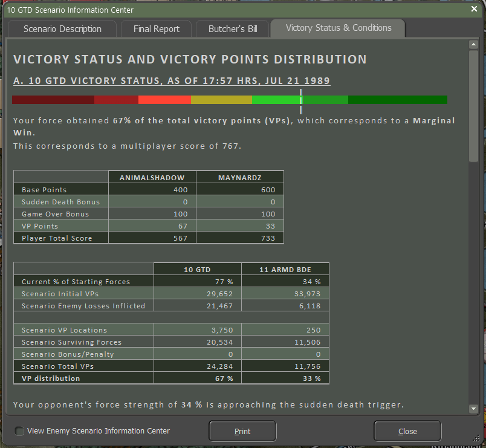Image resolution: width=486 pixels, height=448 pixels.
Task: Click the scrollbar down arrow
Action: click(x=473, y=408)
